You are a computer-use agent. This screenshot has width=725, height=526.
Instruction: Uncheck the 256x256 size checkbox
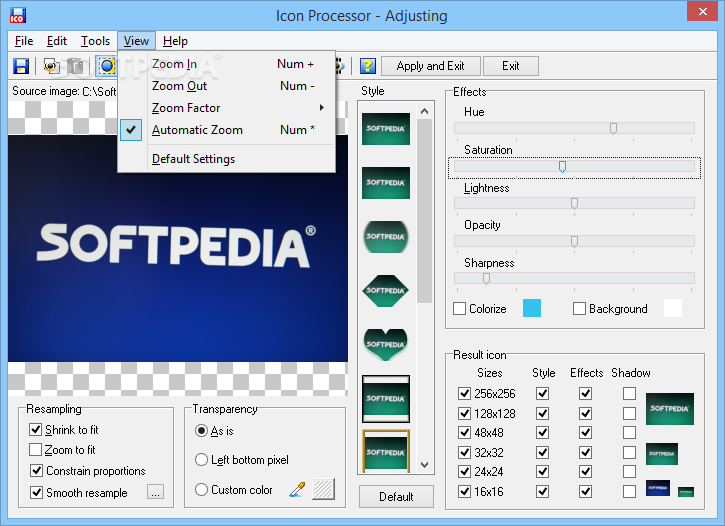coord(464,393)
